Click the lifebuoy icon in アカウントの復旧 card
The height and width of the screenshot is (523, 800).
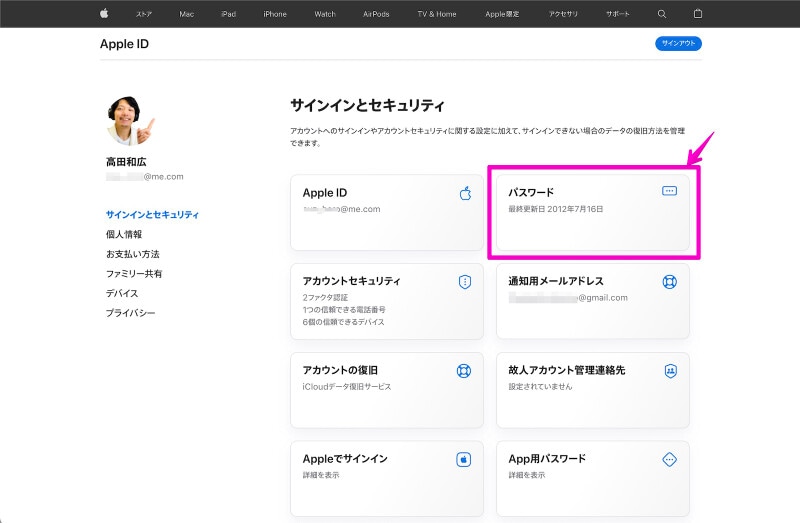click(464, 370)
